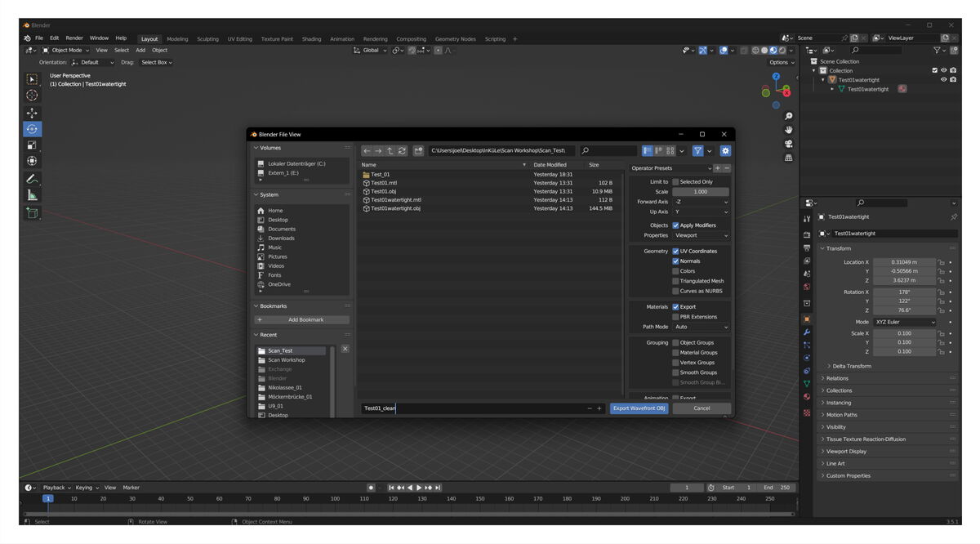Viewport: 980px width, 544px height.
Task: Switch perspective/orthographic with grid icon
Action: (x=789, y=158)
